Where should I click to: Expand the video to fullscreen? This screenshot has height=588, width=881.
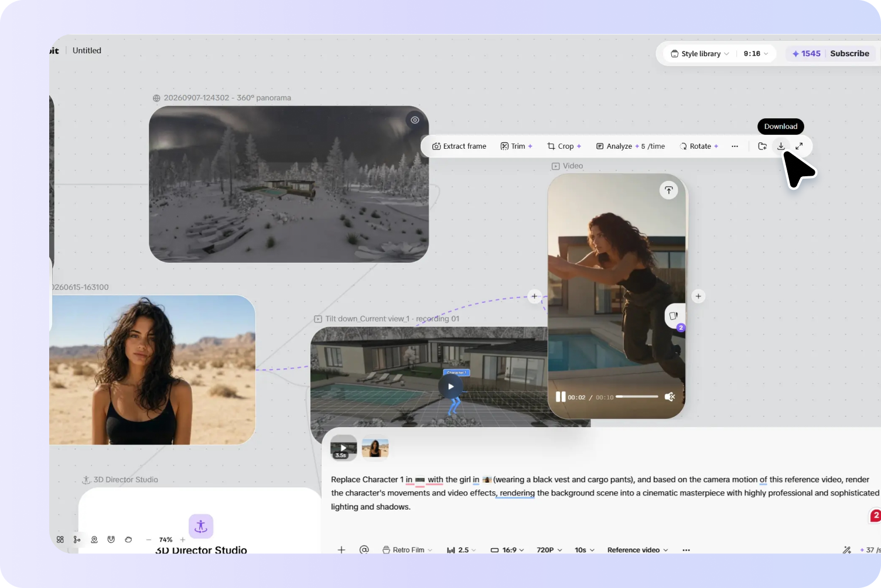799,146
